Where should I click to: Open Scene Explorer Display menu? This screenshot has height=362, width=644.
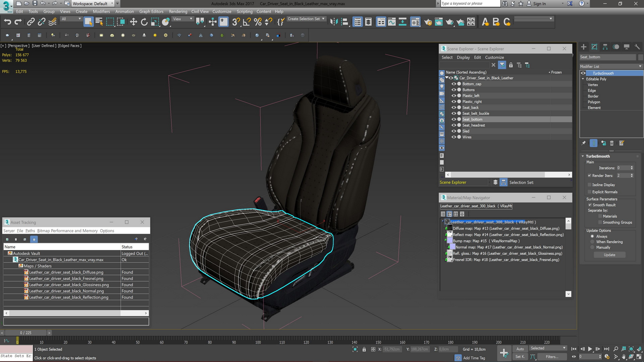tap(463, 57)
